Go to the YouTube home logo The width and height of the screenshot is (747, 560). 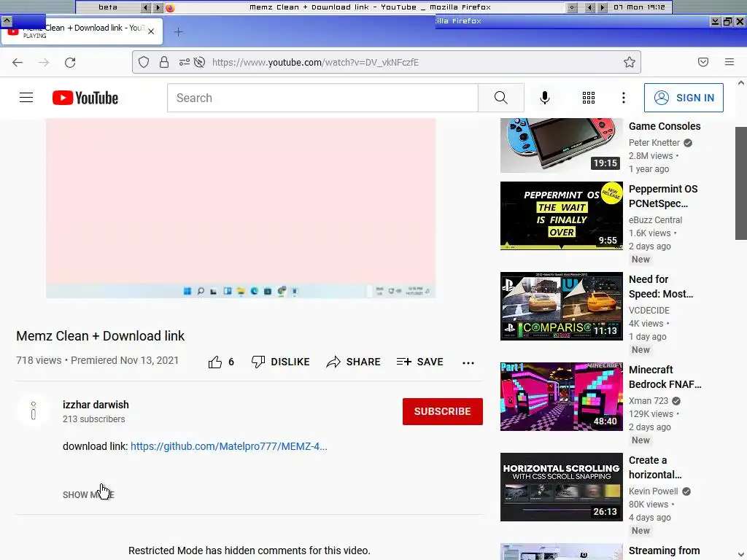pyautogui.click(x=85, y=98)
